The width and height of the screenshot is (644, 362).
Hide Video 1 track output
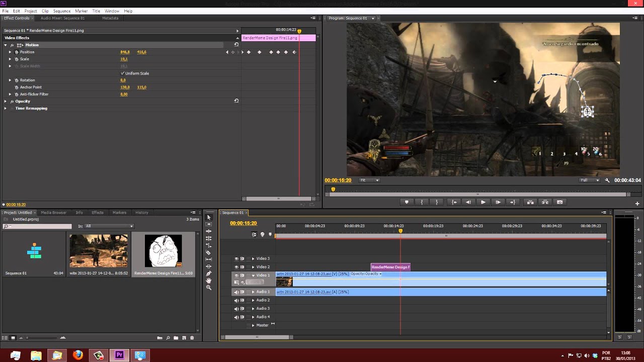(236, 276)
